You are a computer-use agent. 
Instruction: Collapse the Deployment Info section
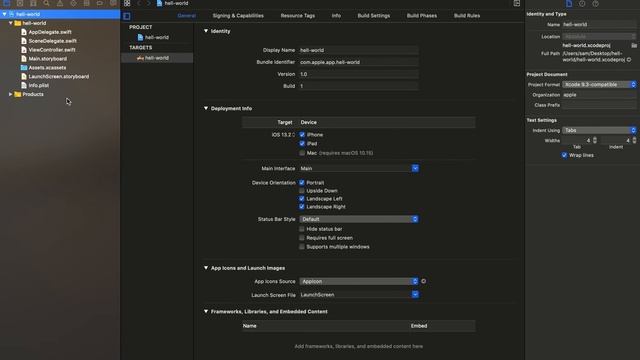click(206, 108)
